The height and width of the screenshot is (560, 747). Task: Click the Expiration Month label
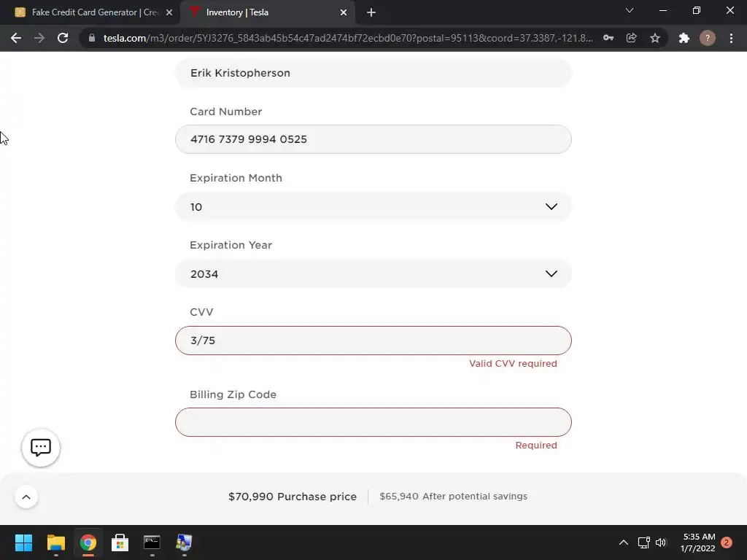(236, 178)
